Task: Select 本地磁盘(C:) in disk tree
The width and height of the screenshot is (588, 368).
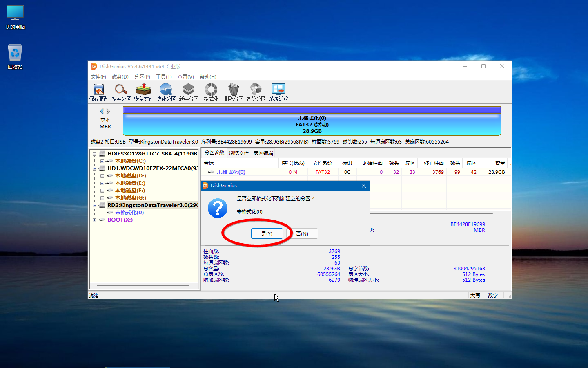Action: coord(130,161)
